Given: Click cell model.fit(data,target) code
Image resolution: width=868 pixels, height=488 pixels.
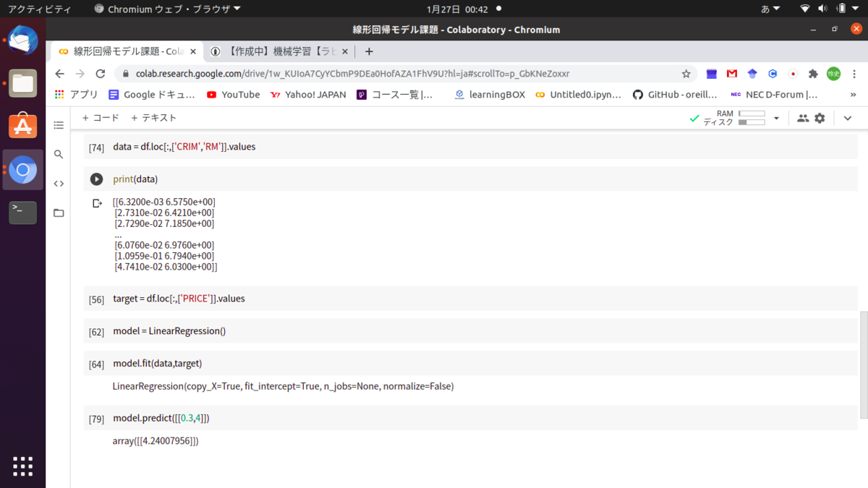Looking at the screenshot, I should click(157, 364).
